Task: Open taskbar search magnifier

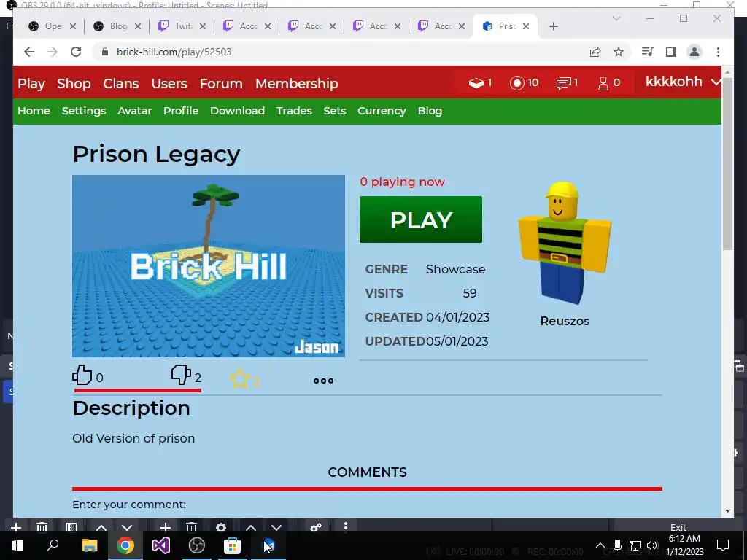Action: click(x=53, y=545)
